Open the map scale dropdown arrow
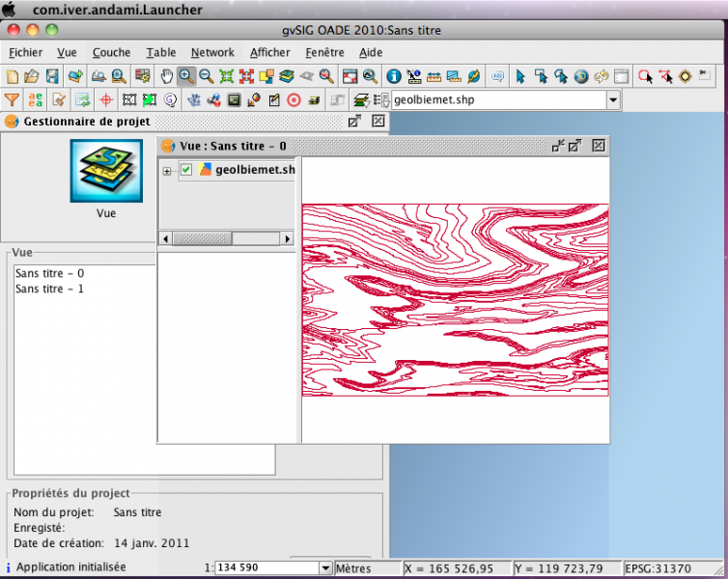Image resolution: width=728 pixels, height=579 pixels. click(x=324, y=568)
